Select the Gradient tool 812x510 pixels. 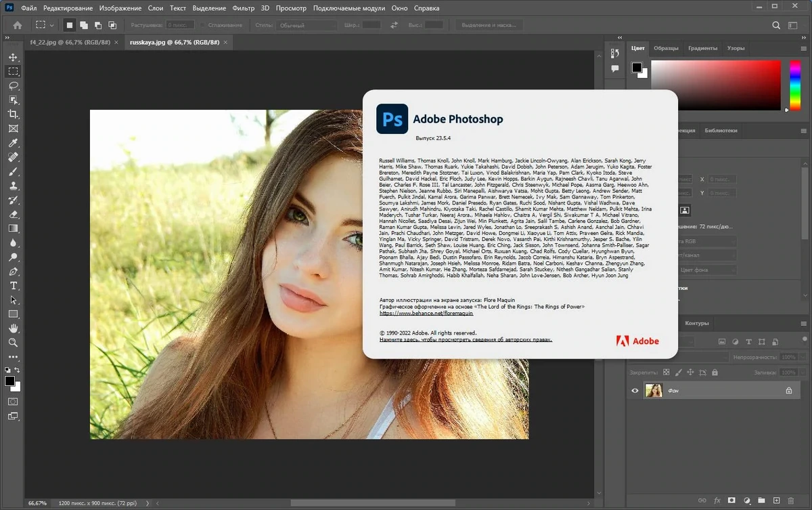click(13, 228)
